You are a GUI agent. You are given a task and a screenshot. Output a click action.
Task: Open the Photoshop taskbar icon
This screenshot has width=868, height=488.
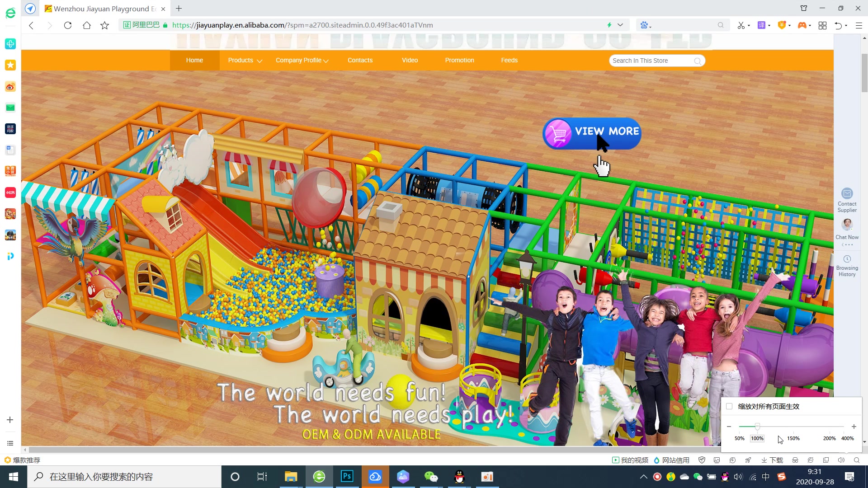347,477
